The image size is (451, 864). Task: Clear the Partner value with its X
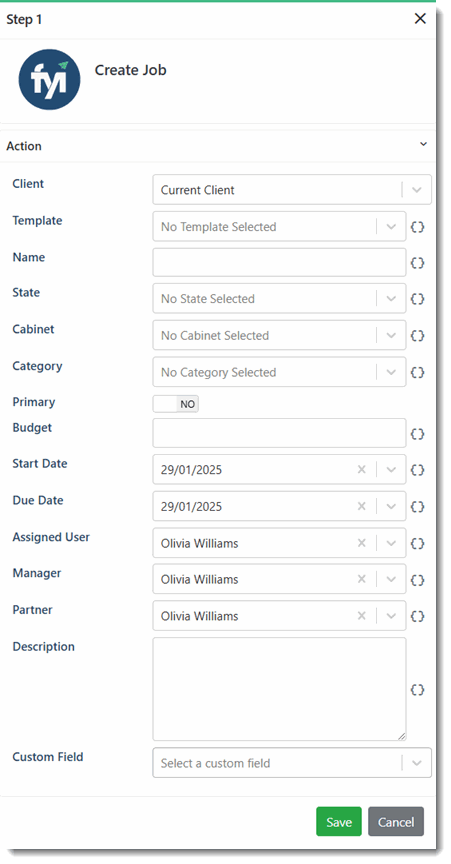click(x=362, y=615)
